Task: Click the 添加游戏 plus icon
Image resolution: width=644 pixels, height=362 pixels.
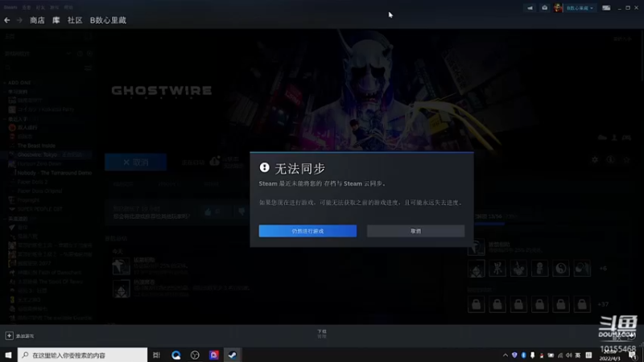Action: click(x=10, y=335)
